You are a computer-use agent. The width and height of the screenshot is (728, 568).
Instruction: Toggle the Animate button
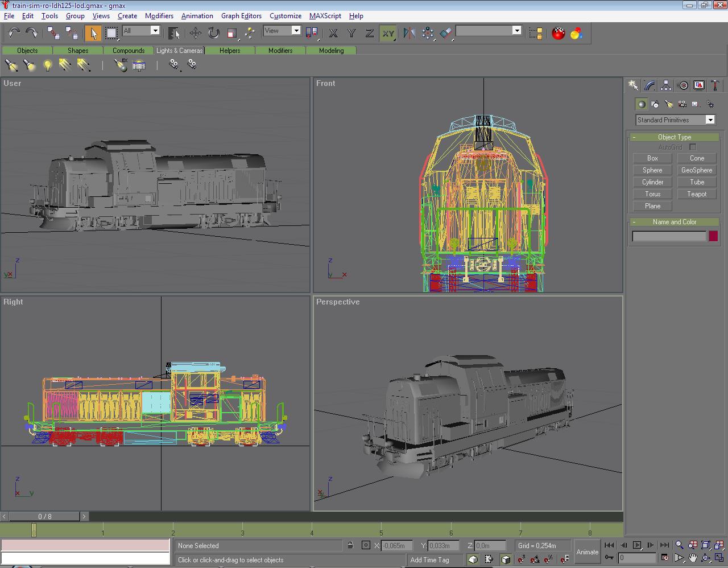click(x=587, y=551)
